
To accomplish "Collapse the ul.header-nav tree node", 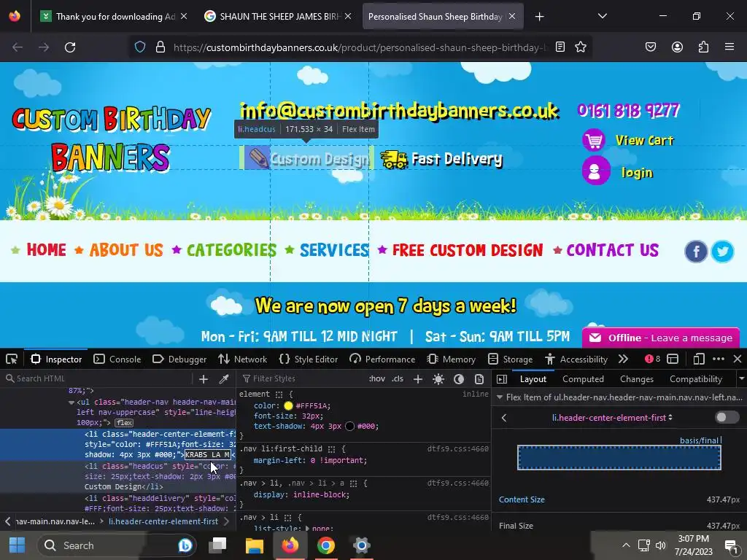I will click(71, 402).
